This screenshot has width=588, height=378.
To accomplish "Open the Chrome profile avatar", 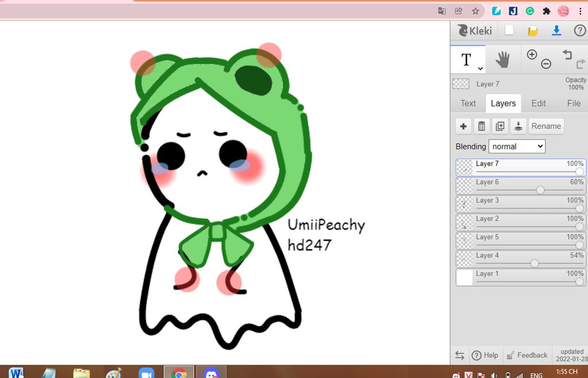I will tap(563, 11).
